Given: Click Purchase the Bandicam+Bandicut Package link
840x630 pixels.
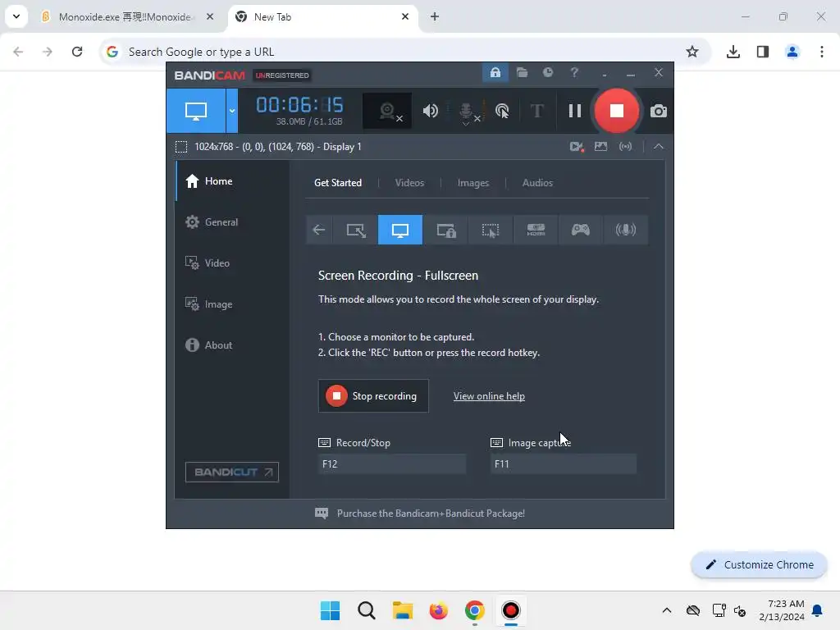Looking at the screenshot, I should 431,514.
